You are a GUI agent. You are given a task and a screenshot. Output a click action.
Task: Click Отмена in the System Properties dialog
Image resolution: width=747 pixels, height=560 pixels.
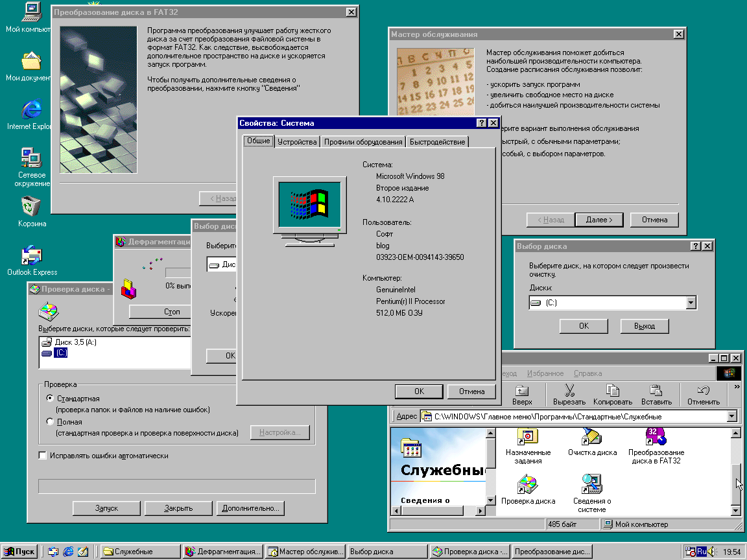[471, 391]
